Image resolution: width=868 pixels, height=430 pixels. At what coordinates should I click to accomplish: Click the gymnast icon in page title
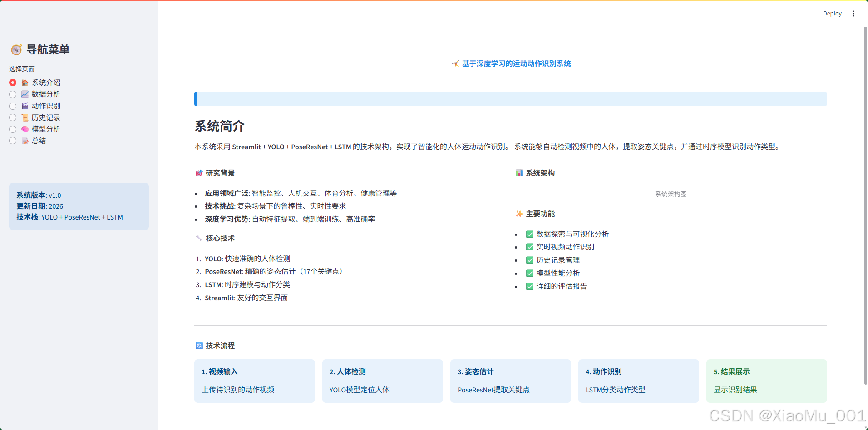click(x=455, y=64)
